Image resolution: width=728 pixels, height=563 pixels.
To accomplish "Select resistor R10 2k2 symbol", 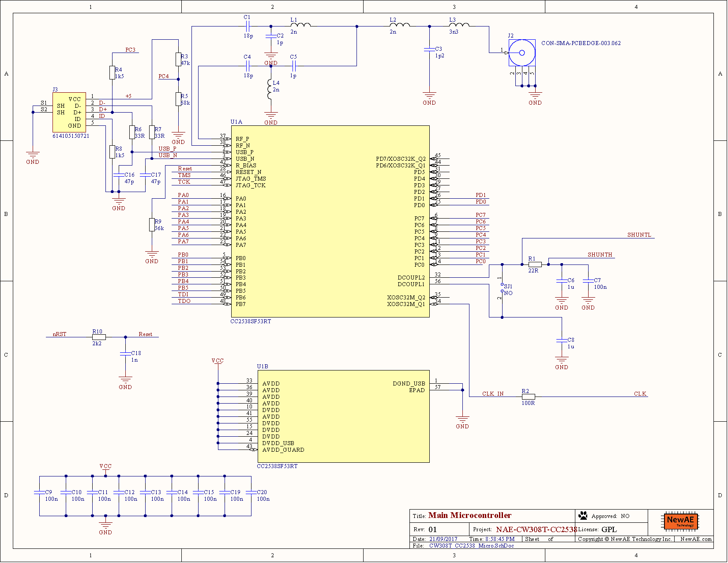I will click(x=99, y=337).
